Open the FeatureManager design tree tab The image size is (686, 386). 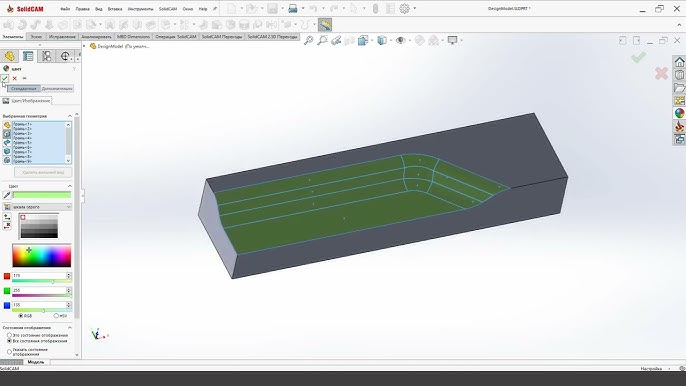10,56
